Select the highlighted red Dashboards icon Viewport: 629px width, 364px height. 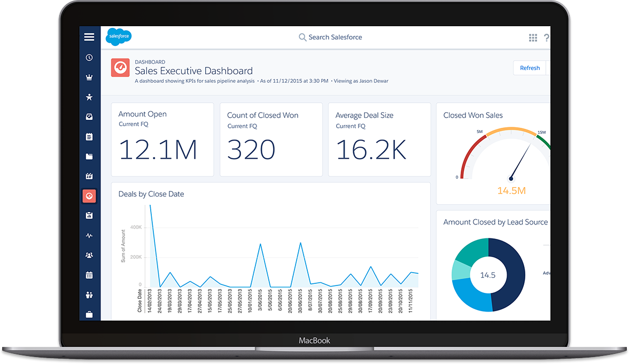point(89,196)
